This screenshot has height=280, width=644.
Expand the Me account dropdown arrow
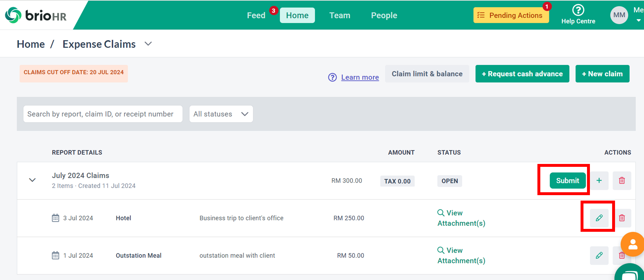(639, 21)
